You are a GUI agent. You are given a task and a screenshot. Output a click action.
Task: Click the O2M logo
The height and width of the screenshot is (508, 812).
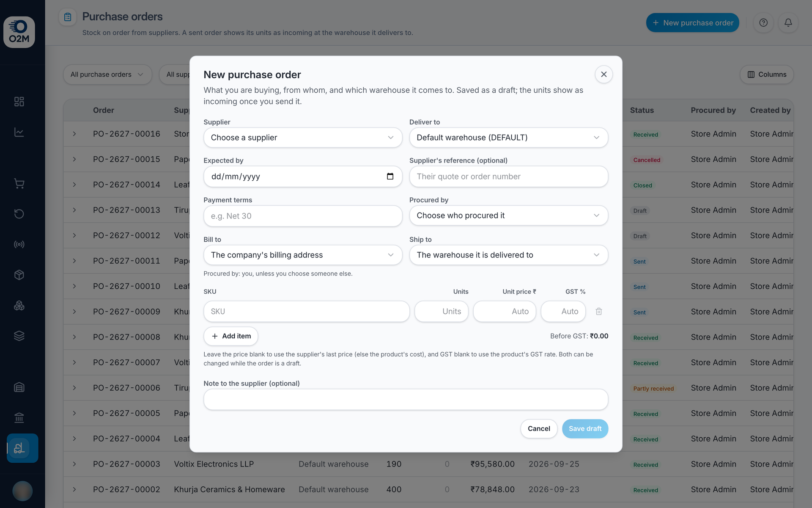19,32
